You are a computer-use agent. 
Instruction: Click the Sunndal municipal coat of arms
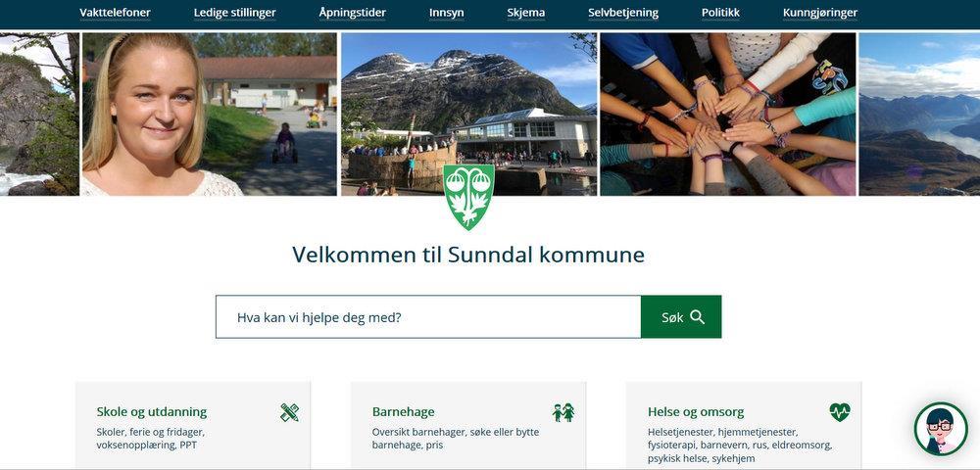click(468, 197)
